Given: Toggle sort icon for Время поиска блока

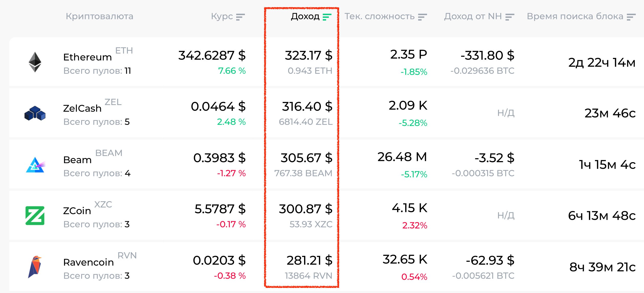Looking at the screenshot, I should tap(631, 17).
